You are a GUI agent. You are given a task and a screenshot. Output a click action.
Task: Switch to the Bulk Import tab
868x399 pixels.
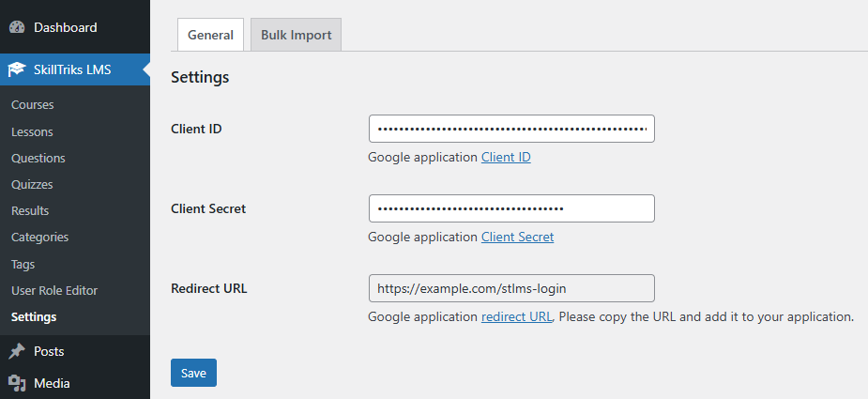(296, 35)
